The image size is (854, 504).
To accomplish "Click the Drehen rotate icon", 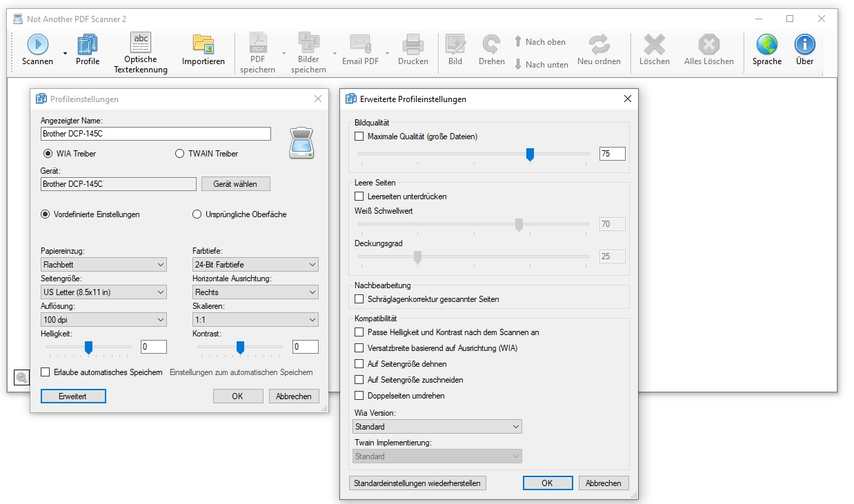I will point(492,44).
